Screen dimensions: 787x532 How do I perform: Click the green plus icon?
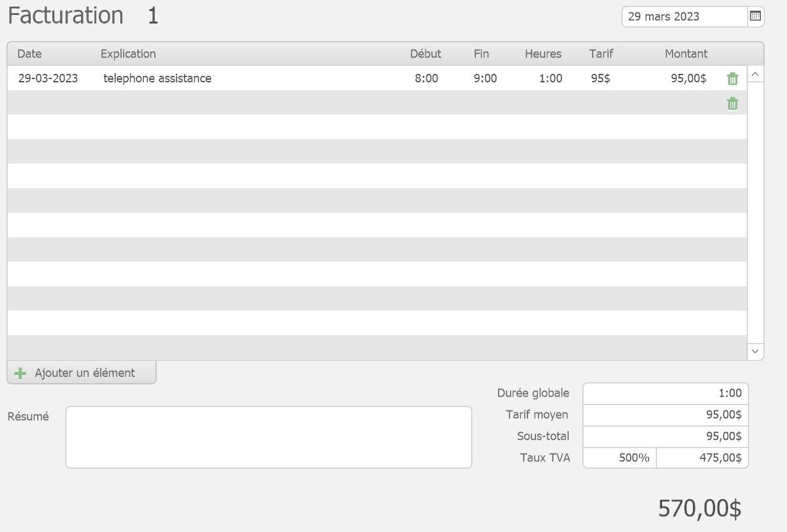point(20,373)
